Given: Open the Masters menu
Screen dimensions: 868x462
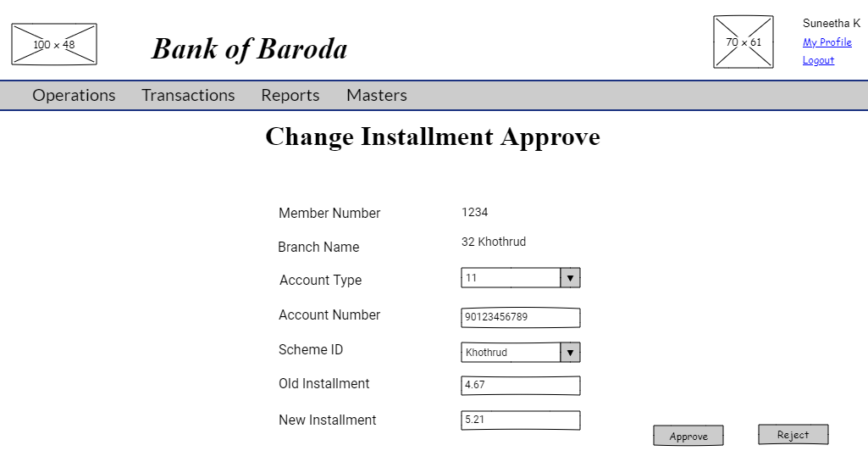Looking at the screenshot, I should click(376, 96).
